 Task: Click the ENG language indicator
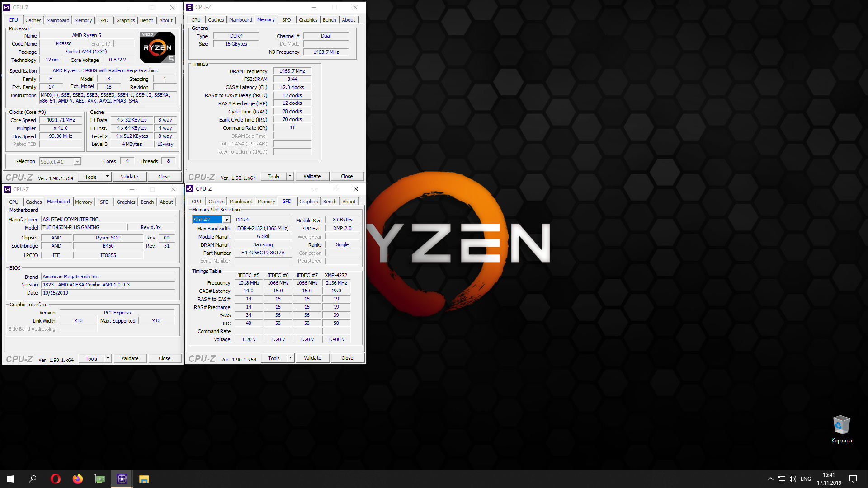(806, 479)
